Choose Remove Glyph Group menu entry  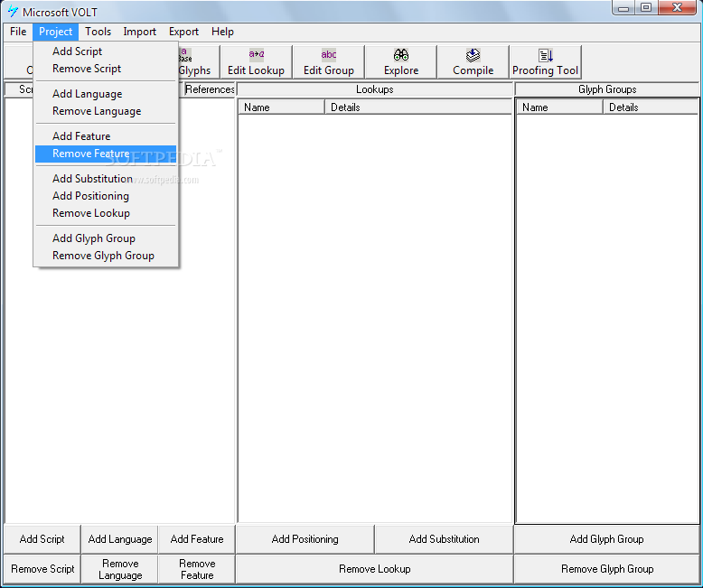106,256
